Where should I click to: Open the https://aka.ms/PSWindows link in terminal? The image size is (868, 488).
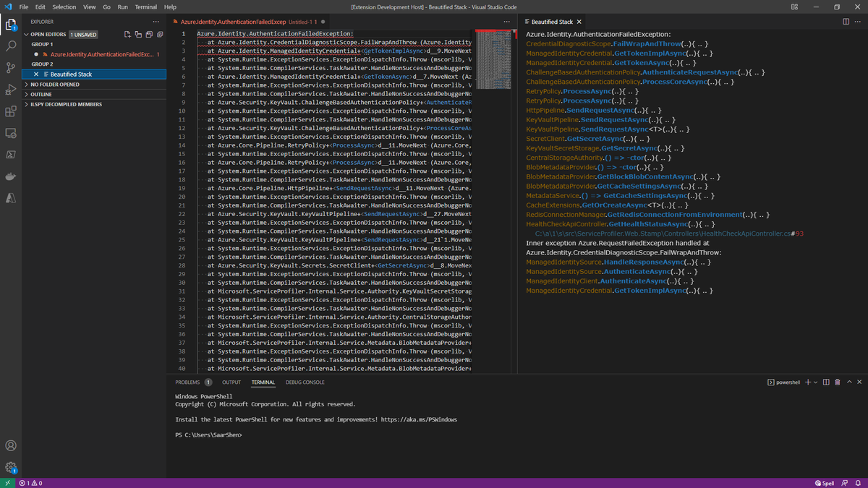418,420
